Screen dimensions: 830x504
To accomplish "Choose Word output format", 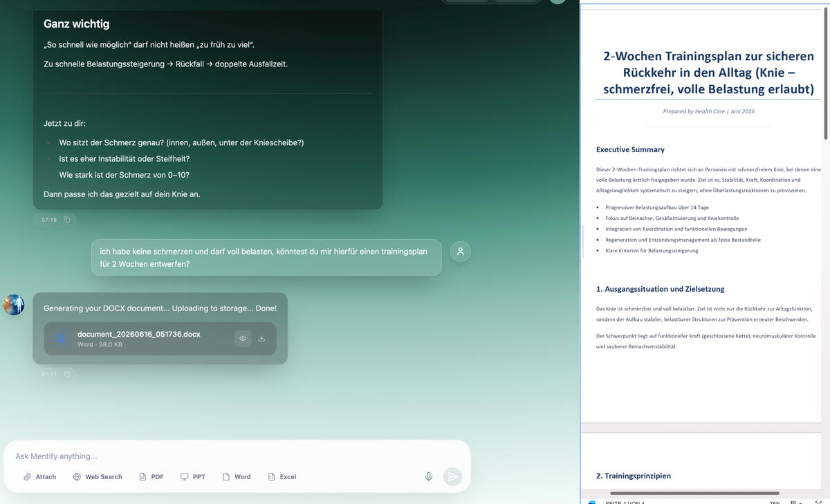I will (x=237, y=477).
